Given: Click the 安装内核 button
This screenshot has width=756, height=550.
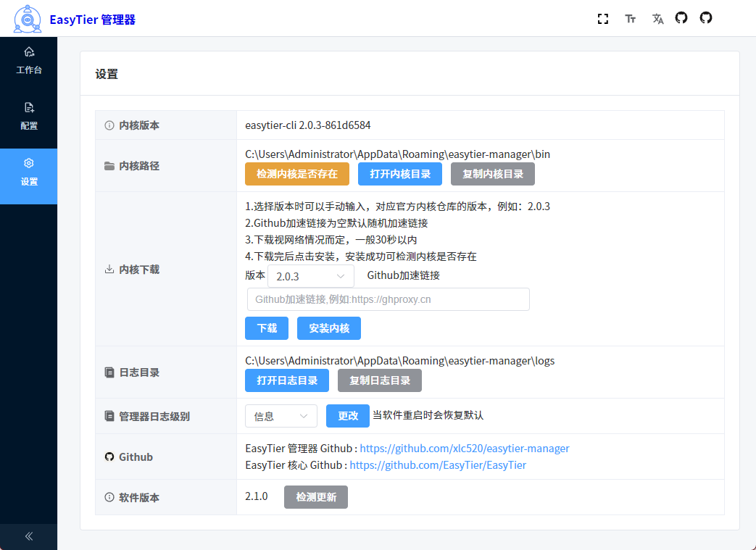Looking at the screenshot, I should click(329, 328).
